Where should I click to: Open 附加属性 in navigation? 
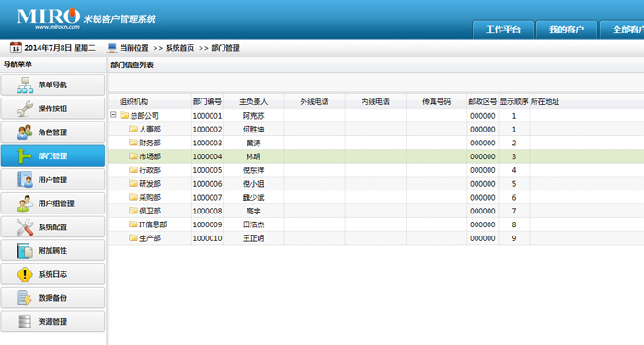[52, 250]
